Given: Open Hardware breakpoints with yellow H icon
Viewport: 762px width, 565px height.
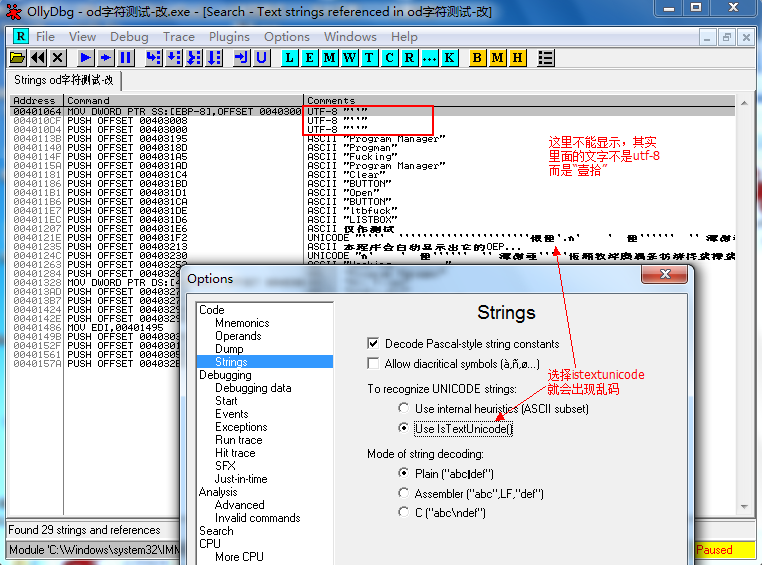Looking at the screenshot, I should (518, 58).
